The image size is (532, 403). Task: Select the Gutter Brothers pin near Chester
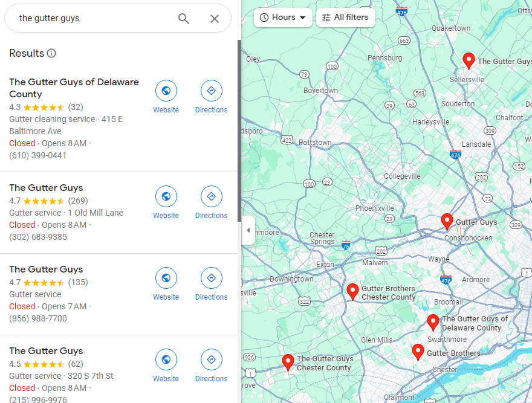pyautogui.click(x=418, y=352)
